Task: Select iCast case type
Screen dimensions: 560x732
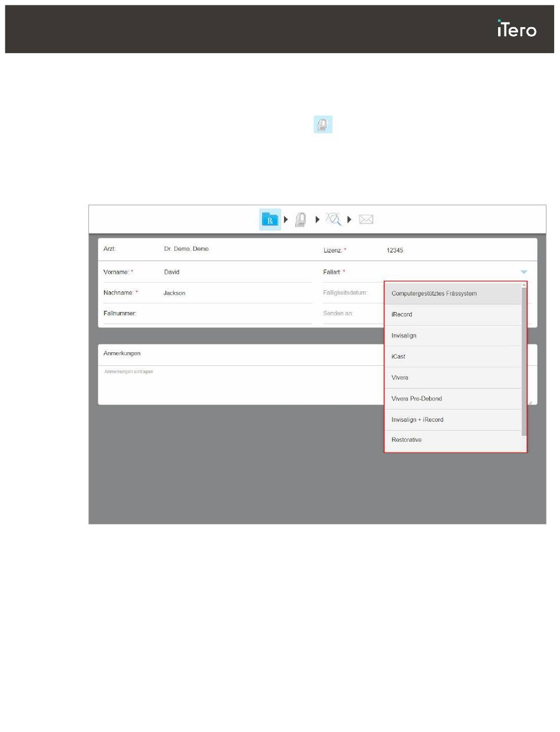Action: coord(453,357)
